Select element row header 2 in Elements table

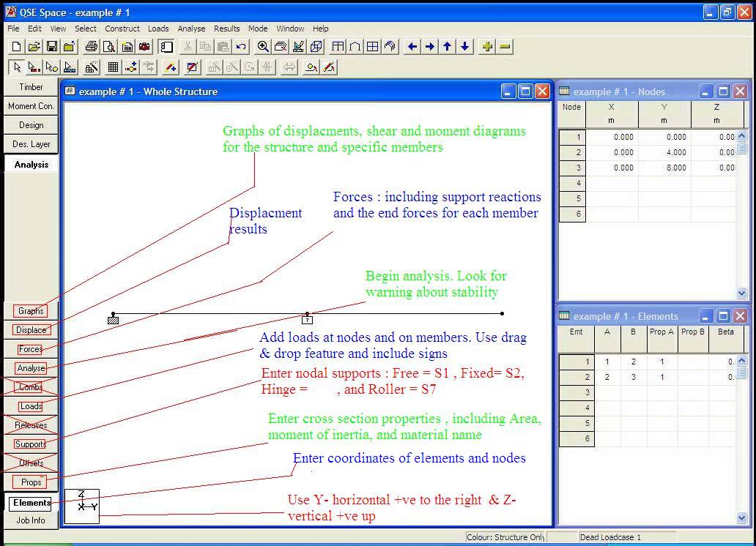click(577, 377)
